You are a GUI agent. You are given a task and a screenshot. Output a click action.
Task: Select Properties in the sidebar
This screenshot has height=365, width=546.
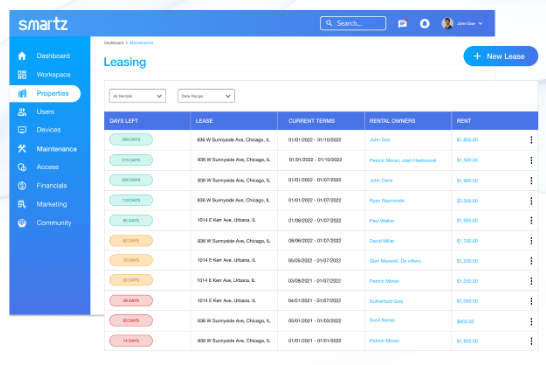[45, 93]
